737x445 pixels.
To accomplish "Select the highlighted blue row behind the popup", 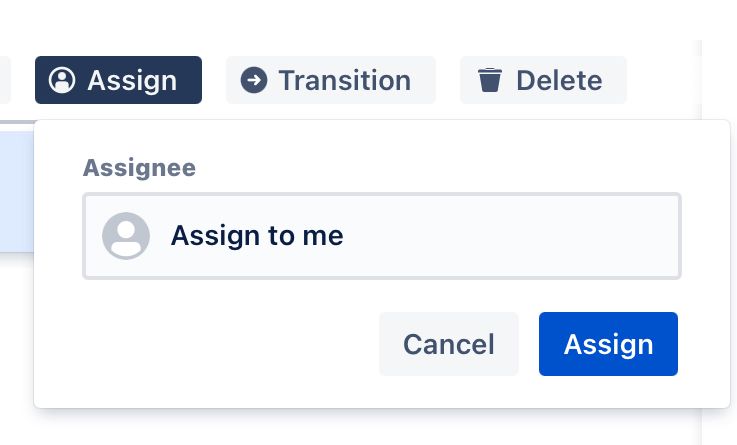I will [16, 192].
